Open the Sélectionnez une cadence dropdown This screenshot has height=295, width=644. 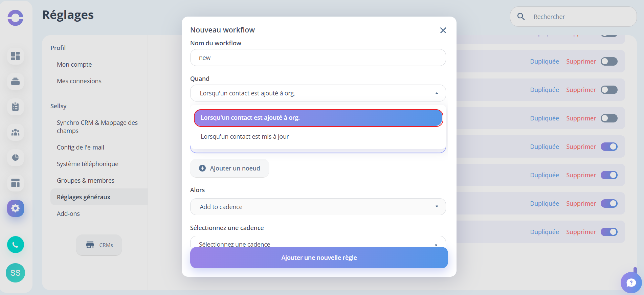pos(318,242)
